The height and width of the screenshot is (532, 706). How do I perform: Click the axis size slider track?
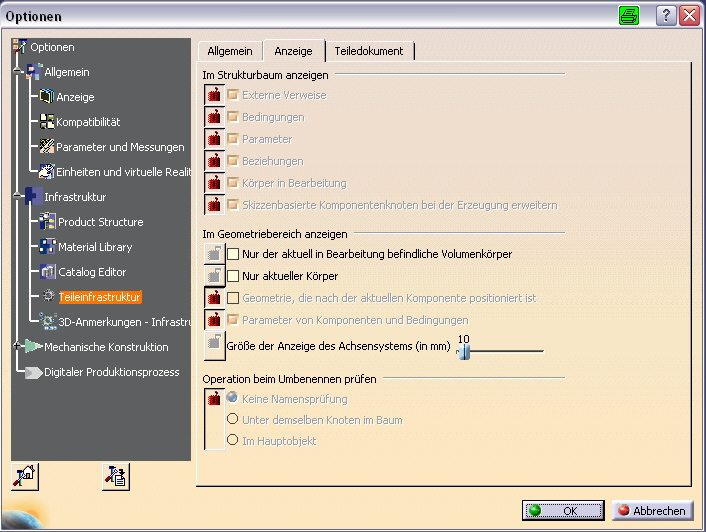pyautogui.click(x=501, y=351)
